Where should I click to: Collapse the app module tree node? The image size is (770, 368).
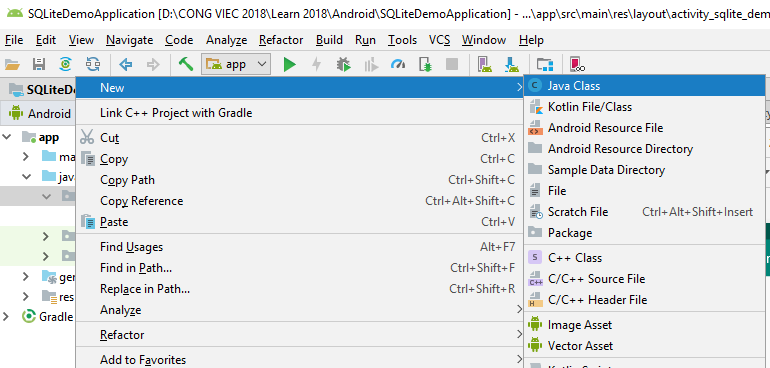pos(7,138)
